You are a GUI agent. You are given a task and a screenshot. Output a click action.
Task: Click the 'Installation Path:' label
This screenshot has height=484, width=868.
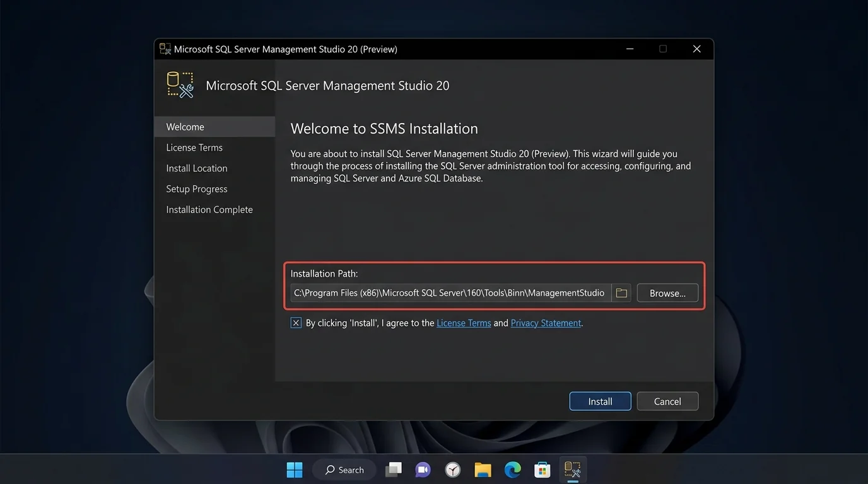click(x=324, y=274)
